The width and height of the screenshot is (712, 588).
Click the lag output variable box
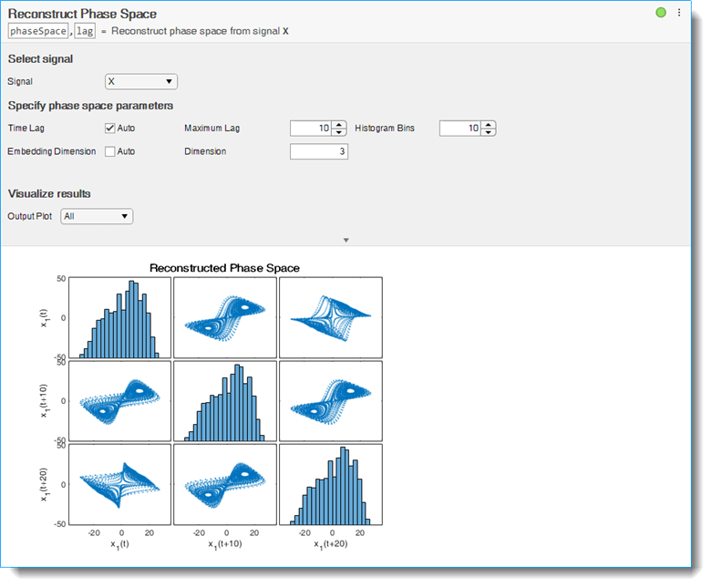click(x=85, y=31)
